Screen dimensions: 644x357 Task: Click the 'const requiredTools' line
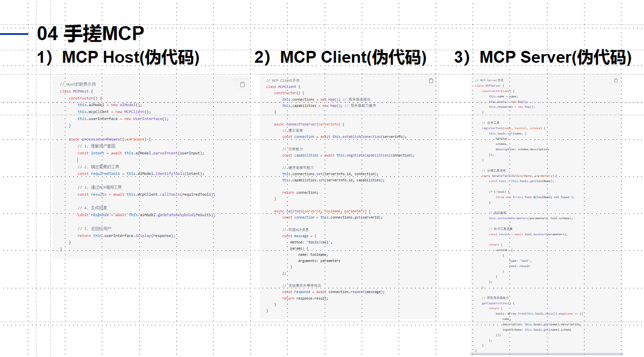[x=141, y=174]
